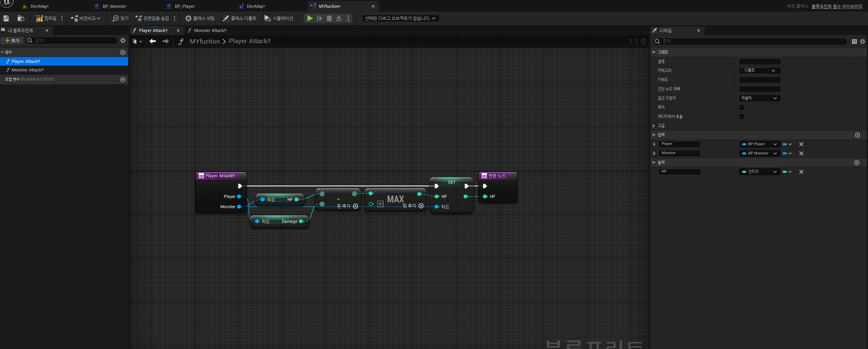This screenshot has height=349, width=868.
Task: Open compile options three-dot menu
Action: point(62,18)
